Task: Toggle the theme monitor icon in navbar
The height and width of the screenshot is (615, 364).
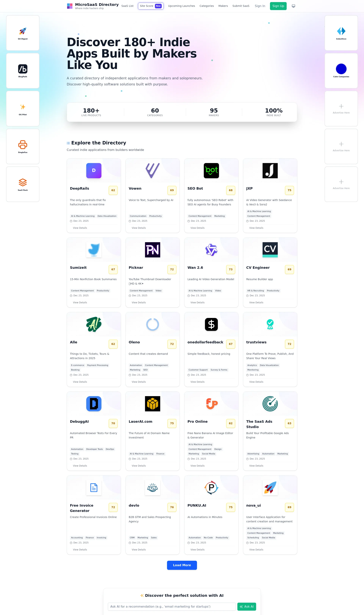Action: click(x=293, y=6)
